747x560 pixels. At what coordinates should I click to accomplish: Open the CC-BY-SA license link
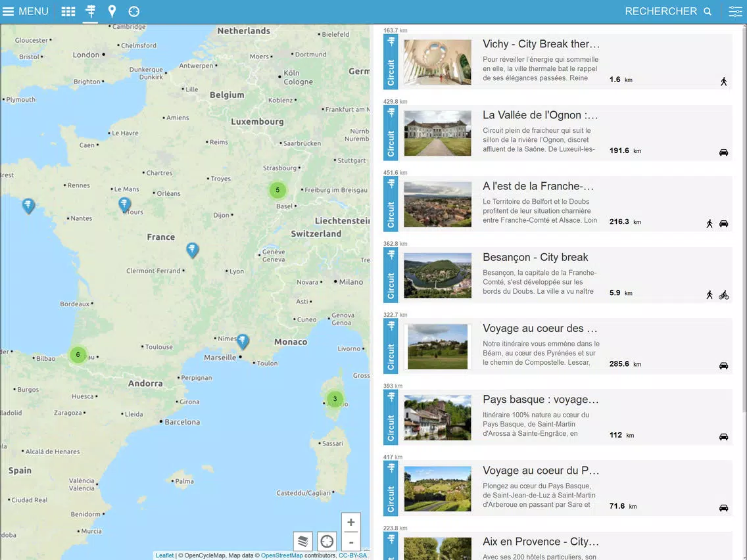coord(352,555)
